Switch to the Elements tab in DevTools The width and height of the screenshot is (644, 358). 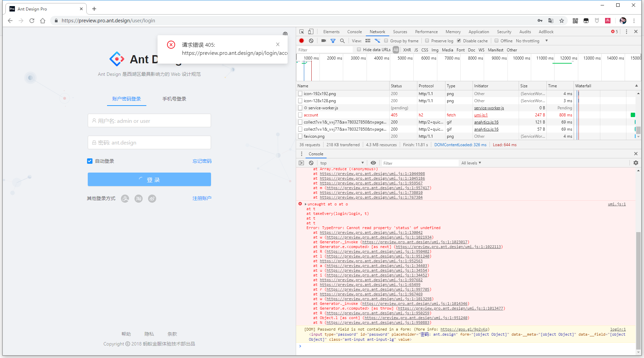click(x=331, y=31)
